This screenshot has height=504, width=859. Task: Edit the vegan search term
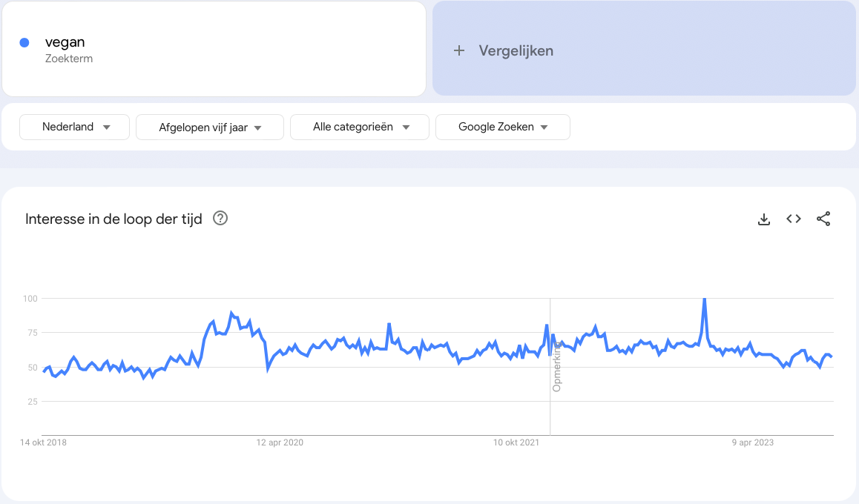pos(65,42)
